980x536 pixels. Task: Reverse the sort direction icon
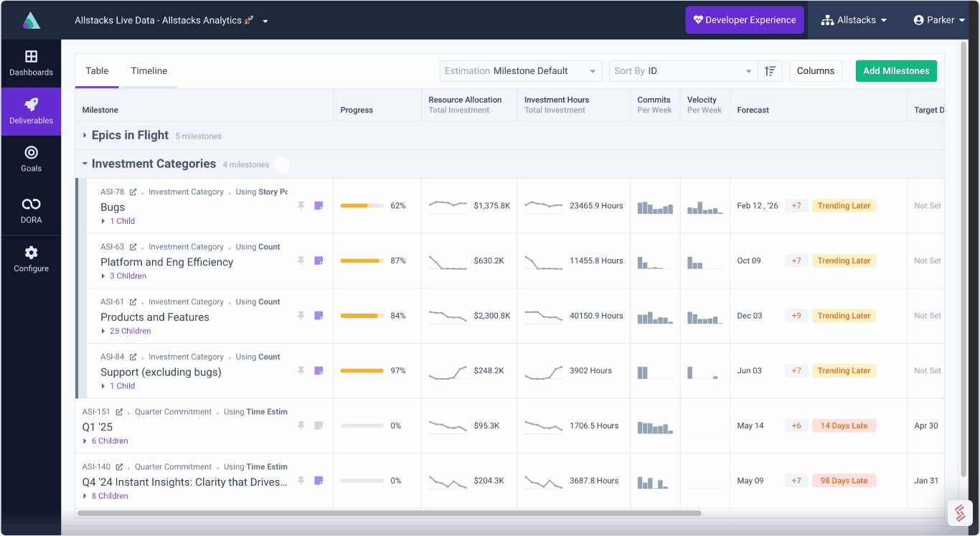tap(770, 71)
